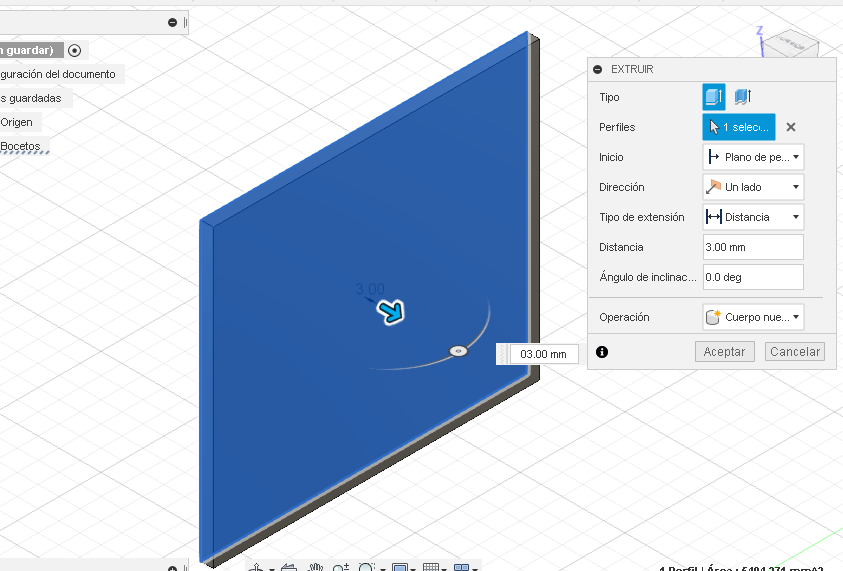Collapse the EXTRUIR dialog with the minus icon
The image size is (843, 571).
[597, 69]
